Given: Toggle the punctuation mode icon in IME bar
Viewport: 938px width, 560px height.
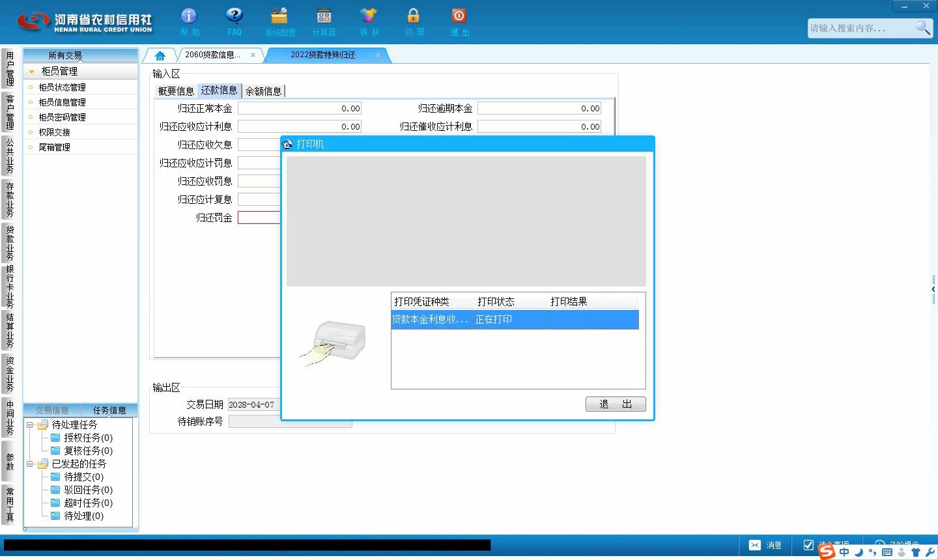Looking at the screenshot, I should click(x=872, y=552).
